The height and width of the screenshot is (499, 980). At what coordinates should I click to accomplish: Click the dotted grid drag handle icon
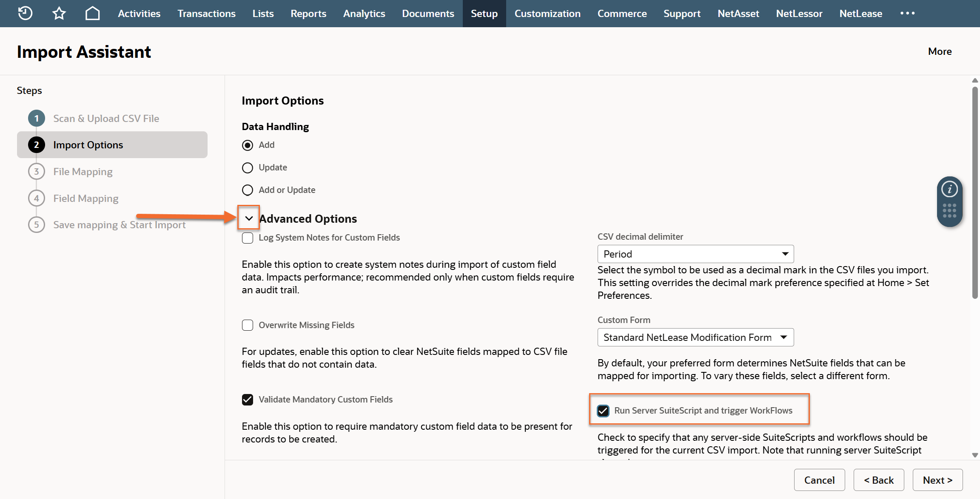(x=949, y=211)
